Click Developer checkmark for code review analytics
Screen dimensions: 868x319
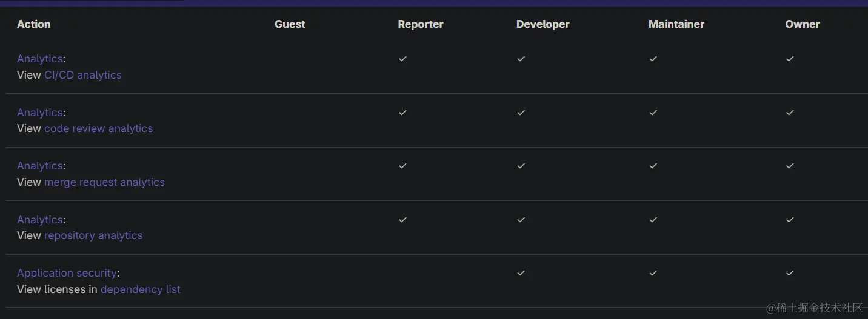coord(521,113)
